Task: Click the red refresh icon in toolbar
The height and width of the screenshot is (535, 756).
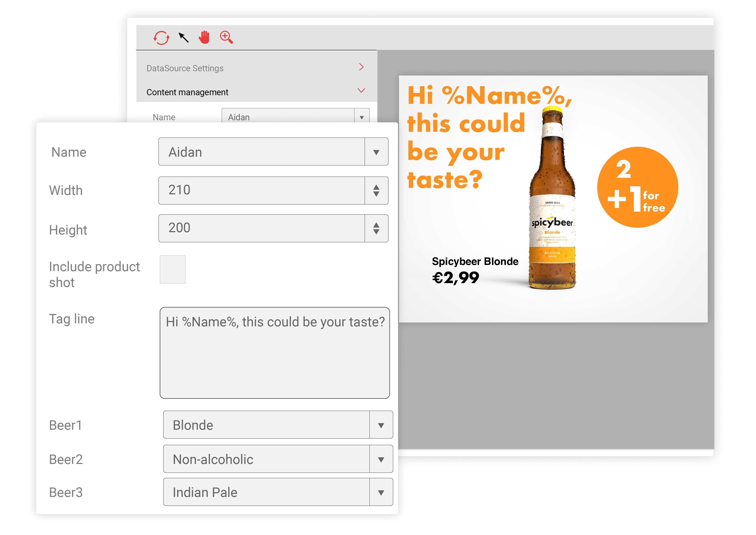Action: (x=161, y=37)
